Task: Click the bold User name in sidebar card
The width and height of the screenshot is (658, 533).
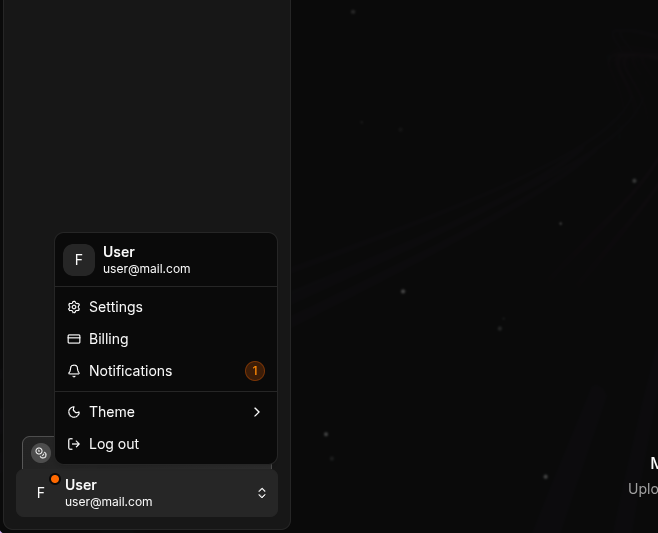Action: pyautogui.click(x=81, y=485)
